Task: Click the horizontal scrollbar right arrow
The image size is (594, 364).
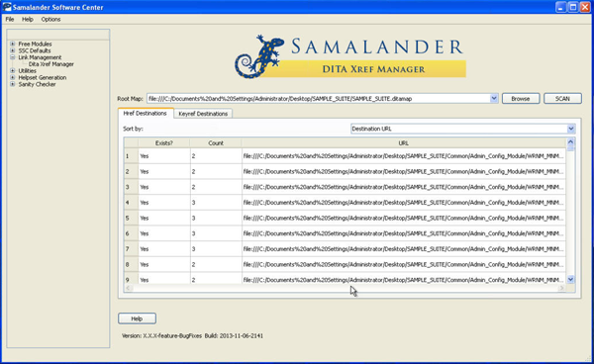Action: tap(561, 288)
